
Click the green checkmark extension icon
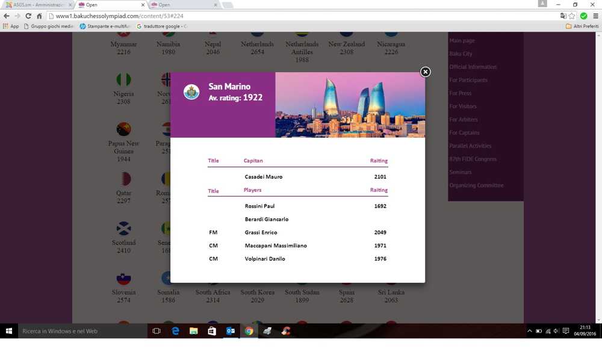pyautogui.click(x=583, y=16)
